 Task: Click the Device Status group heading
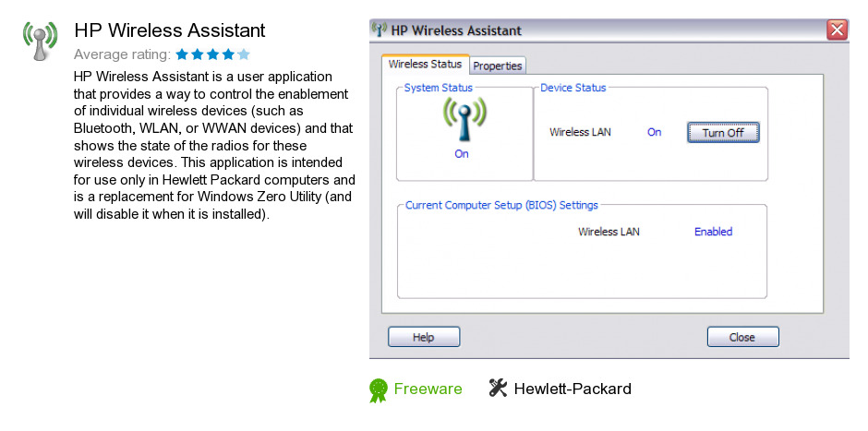tap(573, 88)
